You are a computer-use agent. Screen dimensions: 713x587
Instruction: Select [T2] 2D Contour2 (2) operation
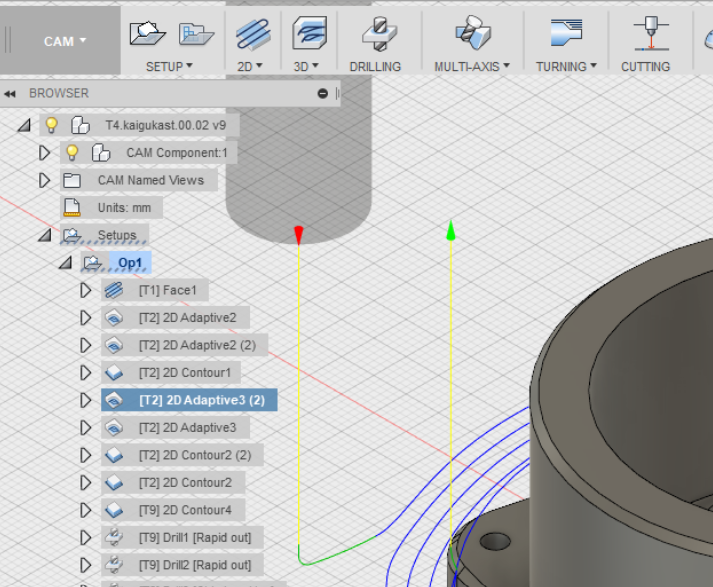pyautogui.click(x=195, y=455)
